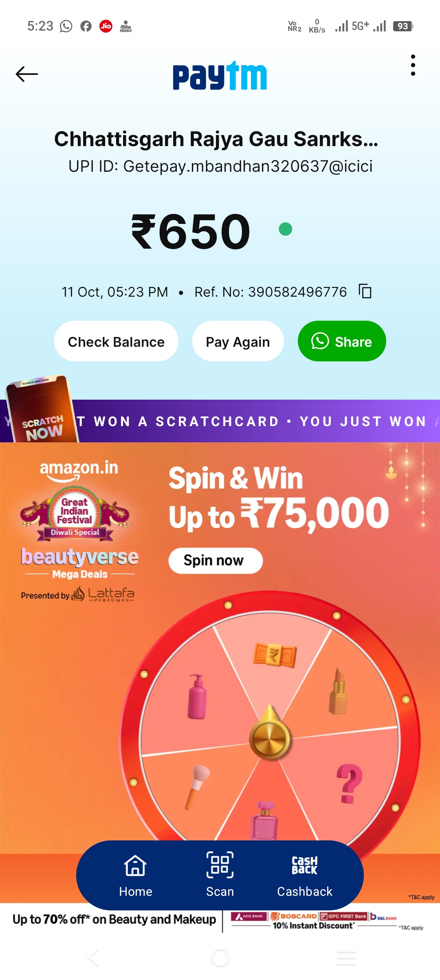Share receipt via WhatsApp Share button
The width and height of the screenshot is (440, 980).
click(x=342, y=341)
